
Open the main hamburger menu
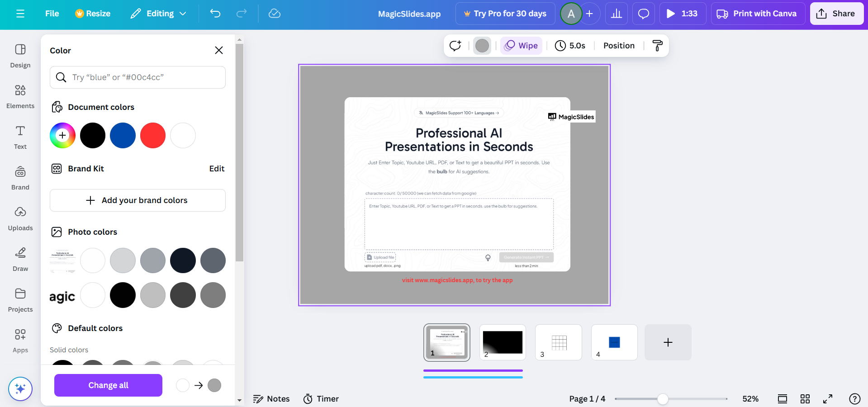(x=20, y=14)
